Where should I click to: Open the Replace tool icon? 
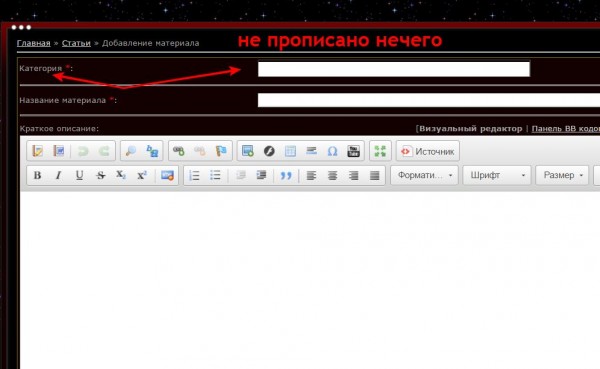point(152,151)
